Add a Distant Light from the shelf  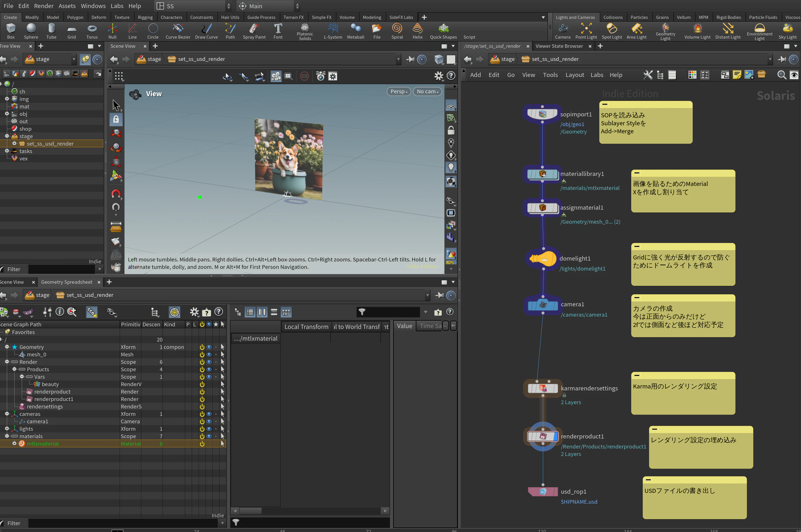(x=728, y=31)
